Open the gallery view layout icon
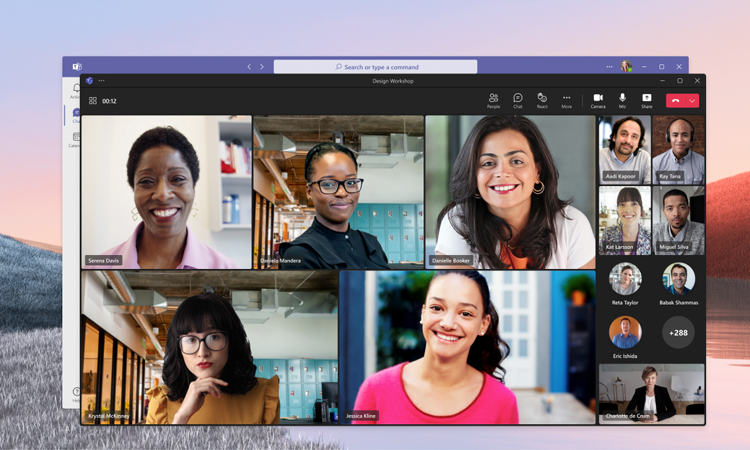750x450 pixels. pos(93,101)
